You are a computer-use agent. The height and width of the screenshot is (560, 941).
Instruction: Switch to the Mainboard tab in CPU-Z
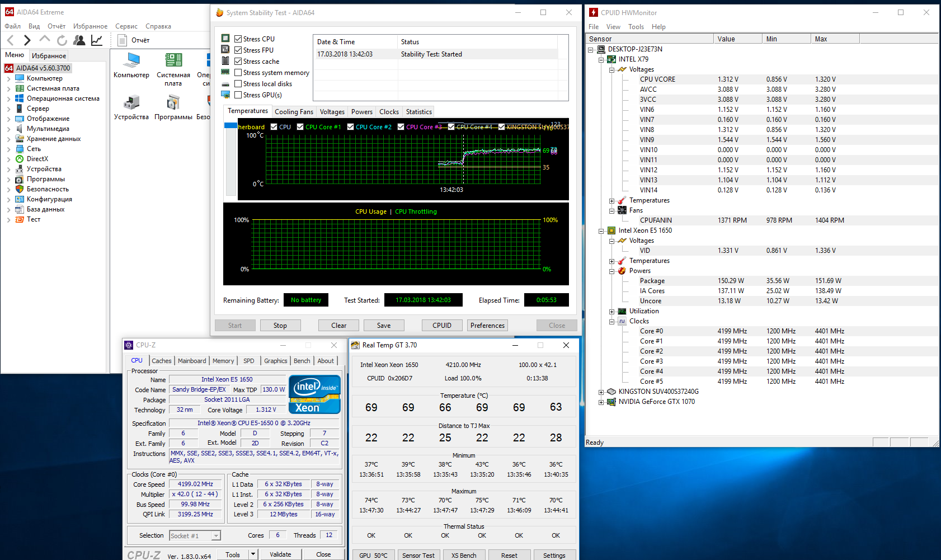pyautogui.click(x=192, y=361)
